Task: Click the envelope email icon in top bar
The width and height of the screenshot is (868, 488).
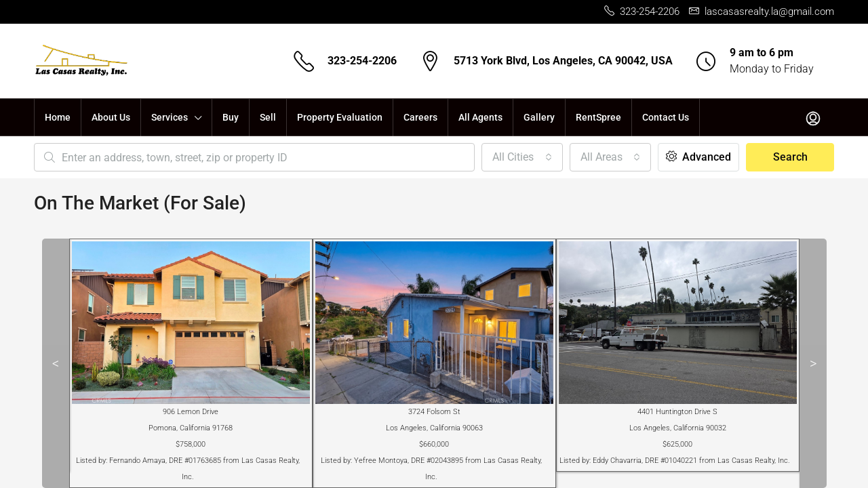Action: point(694,11)
